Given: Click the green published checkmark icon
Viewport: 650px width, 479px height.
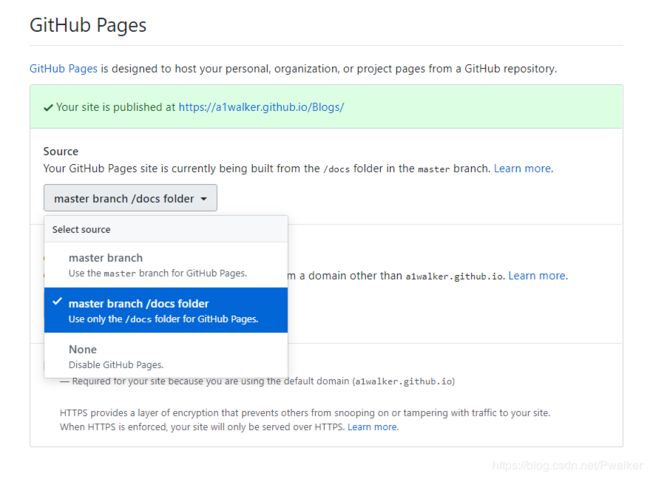Looking at the screenshot, I should click(x=48, y=108).
